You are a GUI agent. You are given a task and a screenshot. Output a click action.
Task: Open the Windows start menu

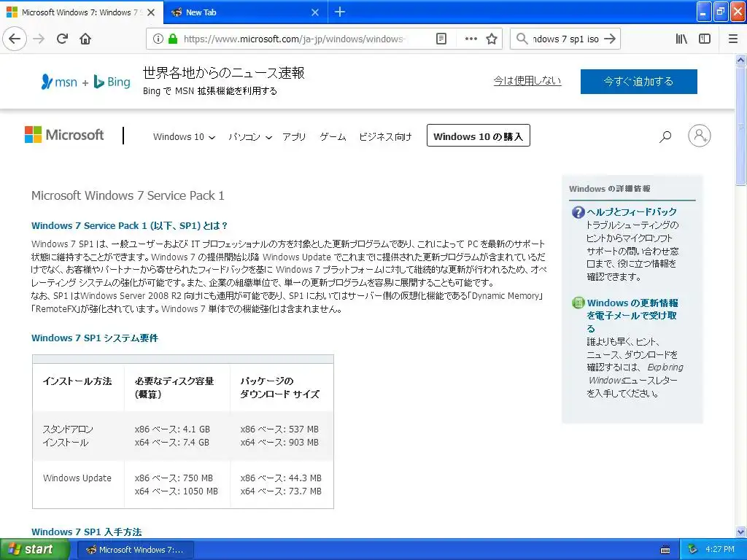tap(34, 549)
